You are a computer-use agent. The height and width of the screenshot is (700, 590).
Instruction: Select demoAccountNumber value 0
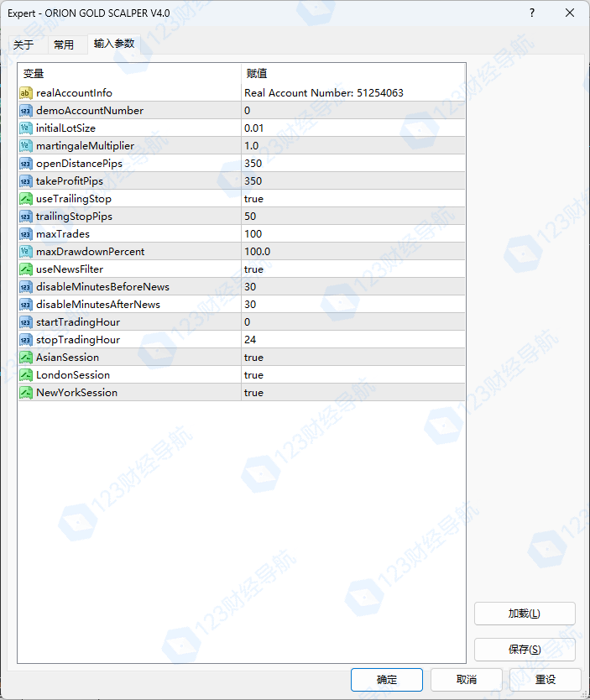pos(353,111)
